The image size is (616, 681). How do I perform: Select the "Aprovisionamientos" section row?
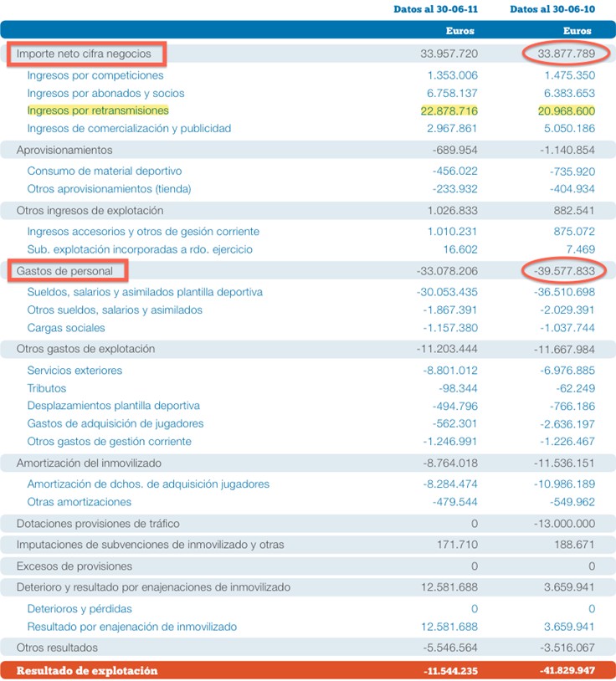click(64, 150)
